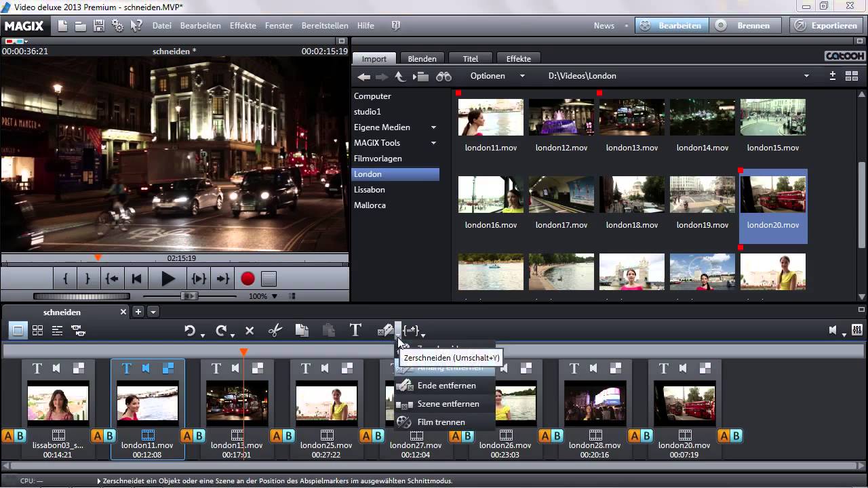Image resolution: width=868 pixels, height=488 pixels.
Task: Open a project with the folder icon
Action: pyautogui.click(x=81, y=26)
